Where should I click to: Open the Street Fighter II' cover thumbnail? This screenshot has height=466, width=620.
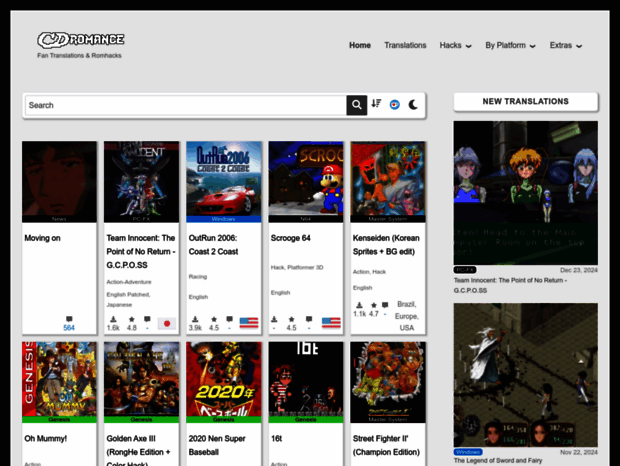(388, 382)
